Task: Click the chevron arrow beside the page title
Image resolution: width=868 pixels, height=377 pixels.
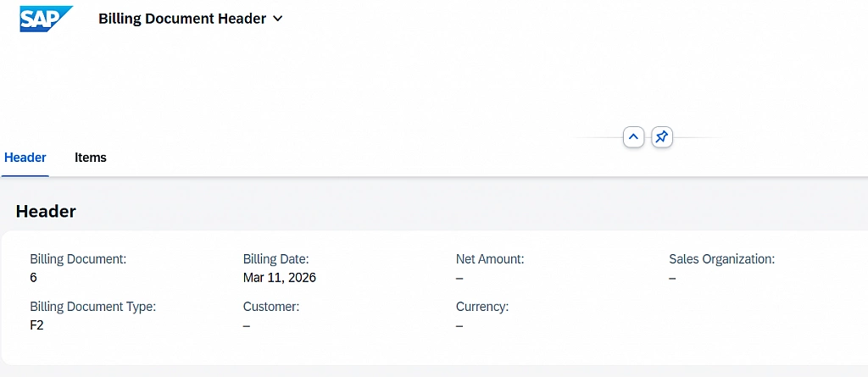Action: (x=277, y=19)
